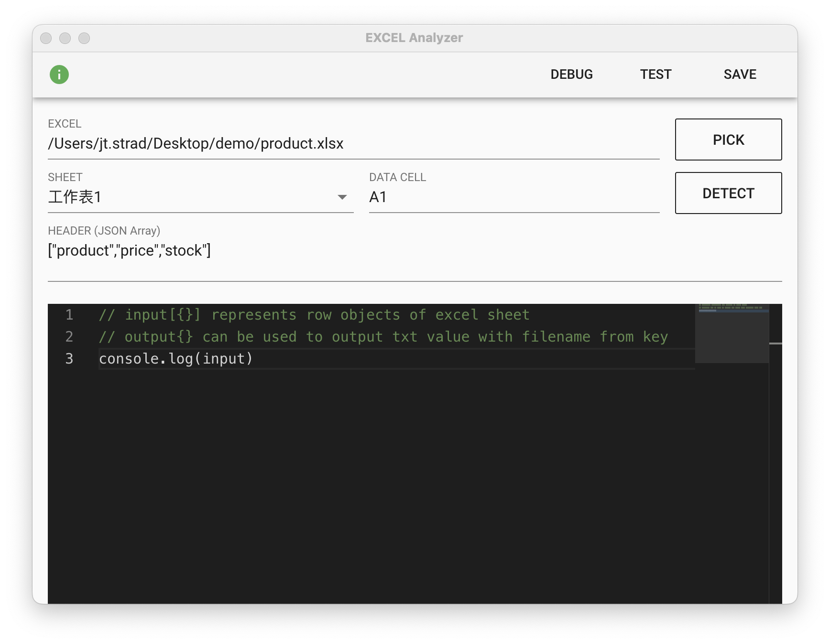
Task: Click the green info icon
Action: click(59, 75)
